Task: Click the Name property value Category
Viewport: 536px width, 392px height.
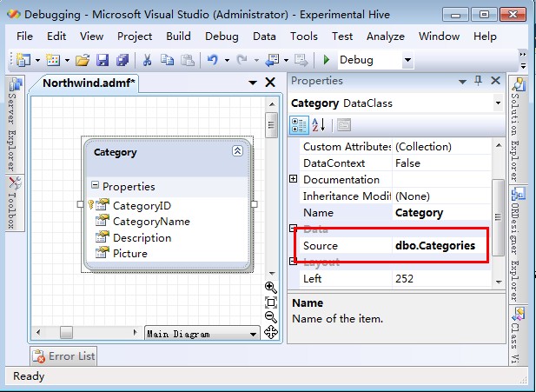Action: (419, 213)
